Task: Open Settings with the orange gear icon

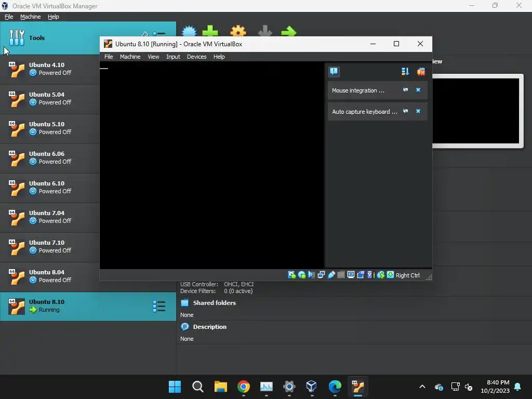Action: click(238, 31)
